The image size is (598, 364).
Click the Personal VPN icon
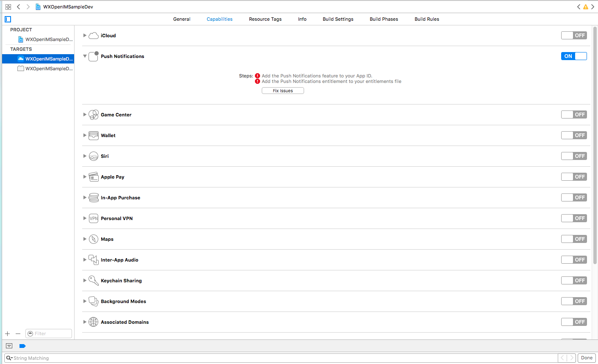(x=94, y=218)
